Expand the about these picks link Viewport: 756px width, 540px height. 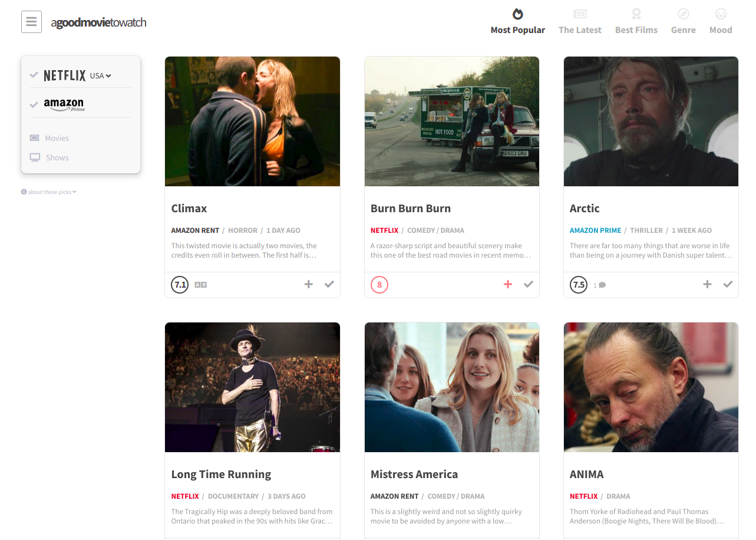49,192
